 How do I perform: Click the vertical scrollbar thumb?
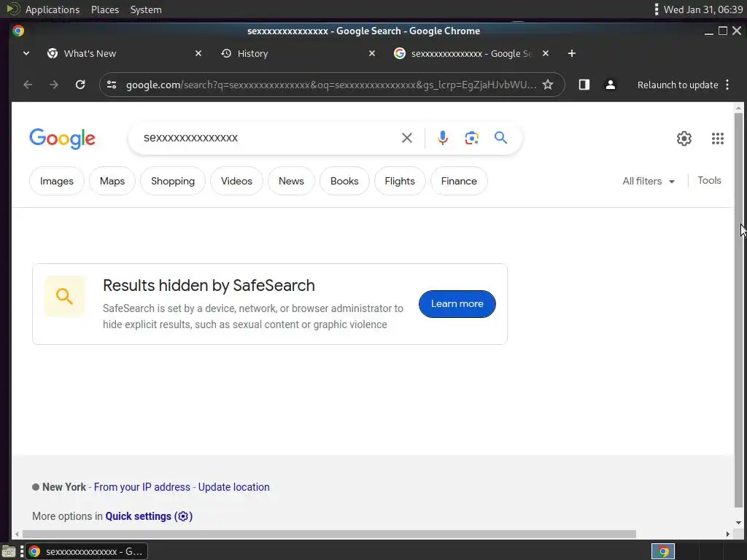pos(738,309)
